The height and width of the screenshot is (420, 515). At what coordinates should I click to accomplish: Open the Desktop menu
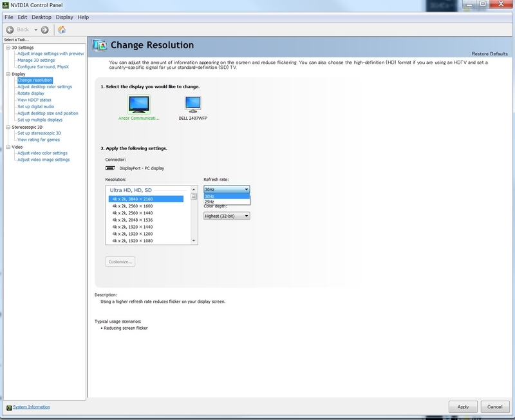41,17
